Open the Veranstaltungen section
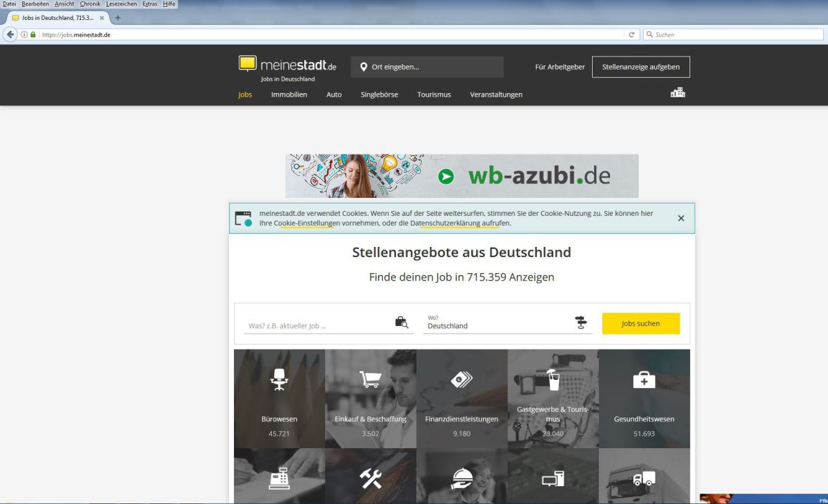This screenshot has height=504, width=828. pos(496,94)
